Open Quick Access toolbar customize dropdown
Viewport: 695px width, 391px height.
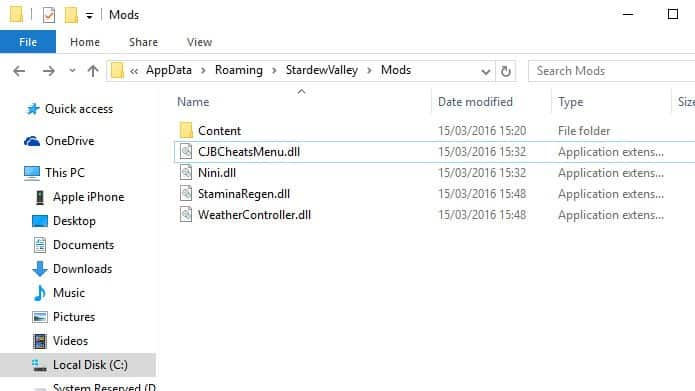tap(90, 16)
